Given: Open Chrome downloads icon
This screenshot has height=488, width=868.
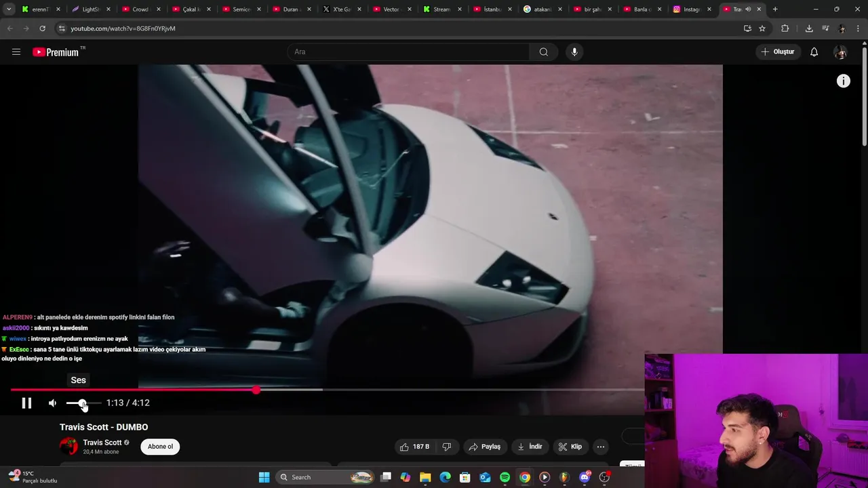Looking at the screenshot, I should [809, 28].
